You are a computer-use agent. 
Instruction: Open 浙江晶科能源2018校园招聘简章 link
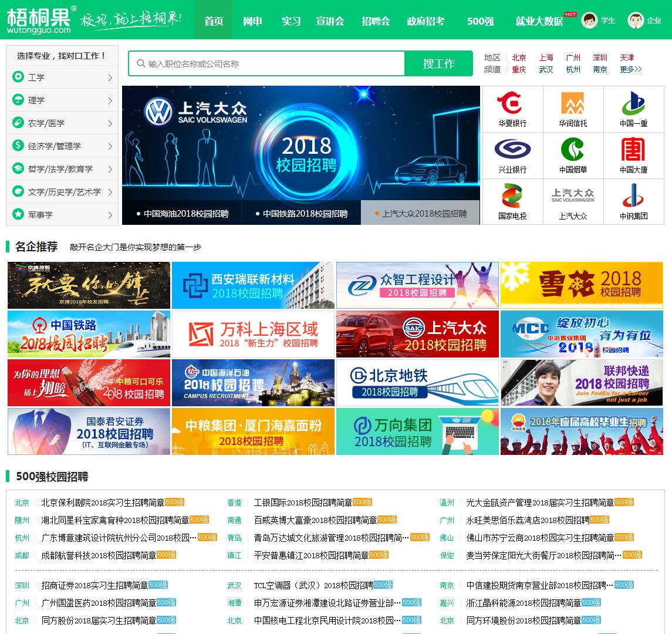point(524,603)
